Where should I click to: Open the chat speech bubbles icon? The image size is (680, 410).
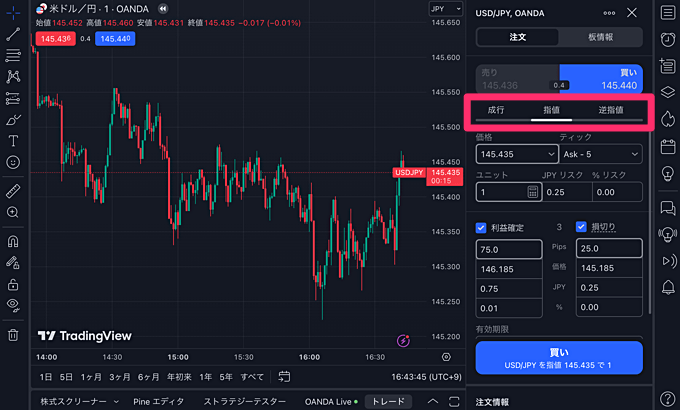(668, 208)
